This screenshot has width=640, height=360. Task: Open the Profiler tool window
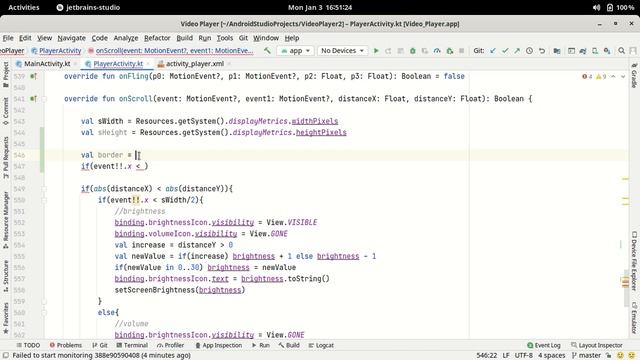(171, 345)
